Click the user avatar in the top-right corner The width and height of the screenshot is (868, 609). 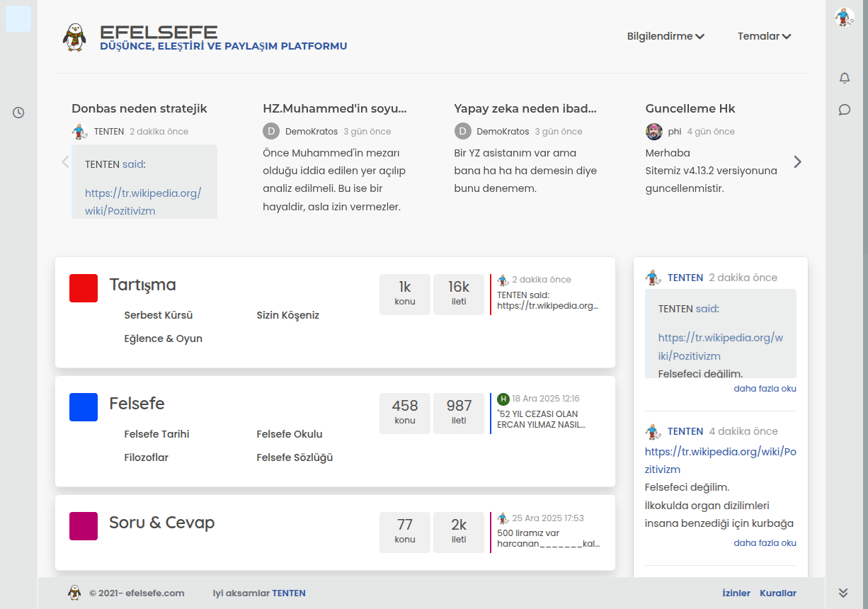pos(844,17)
